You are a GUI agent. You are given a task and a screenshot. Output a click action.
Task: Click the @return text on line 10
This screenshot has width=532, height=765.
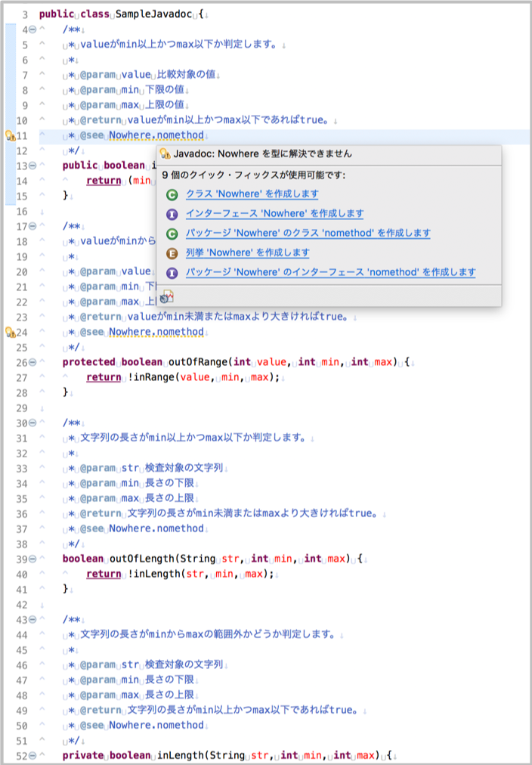point(206,121)
